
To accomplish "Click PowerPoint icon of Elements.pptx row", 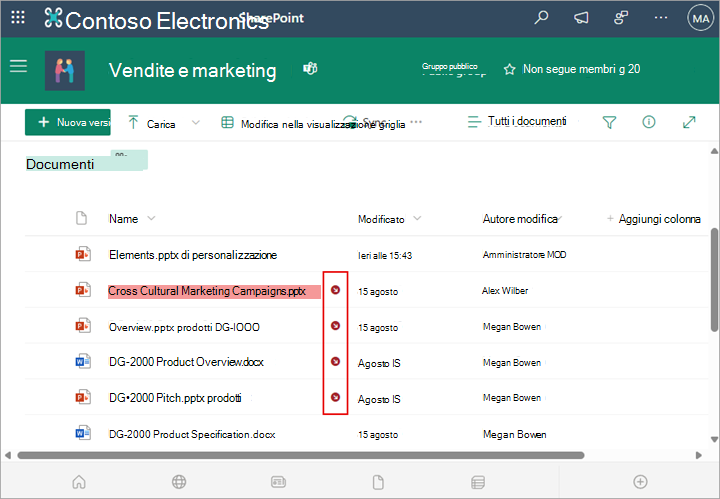I will [x=83, y=254].
